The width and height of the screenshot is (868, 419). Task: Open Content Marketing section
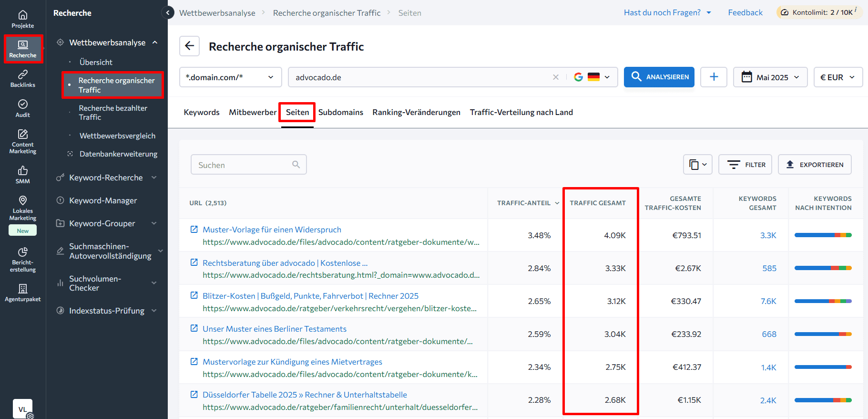click(x=23, y=141)
